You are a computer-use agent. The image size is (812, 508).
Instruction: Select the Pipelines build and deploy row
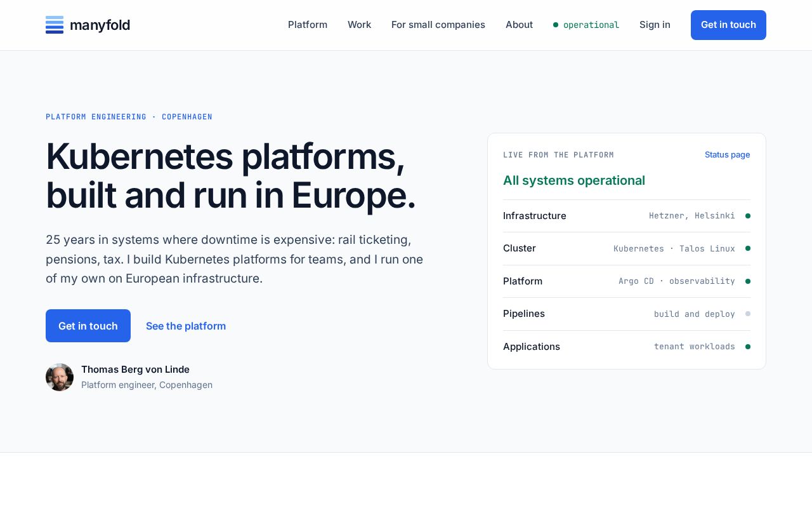pyautogui.click(x=627, y=314)
